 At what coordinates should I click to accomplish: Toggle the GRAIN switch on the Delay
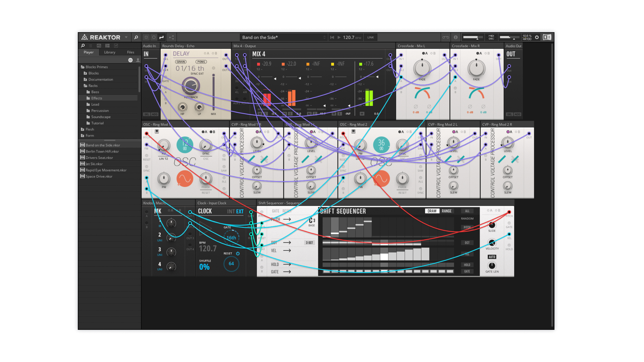pos(181,62)
